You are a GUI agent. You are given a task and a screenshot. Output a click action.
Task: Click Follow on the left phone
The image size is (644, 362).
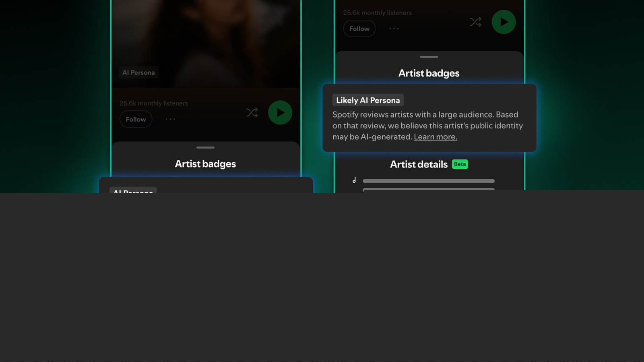point(136,119)
